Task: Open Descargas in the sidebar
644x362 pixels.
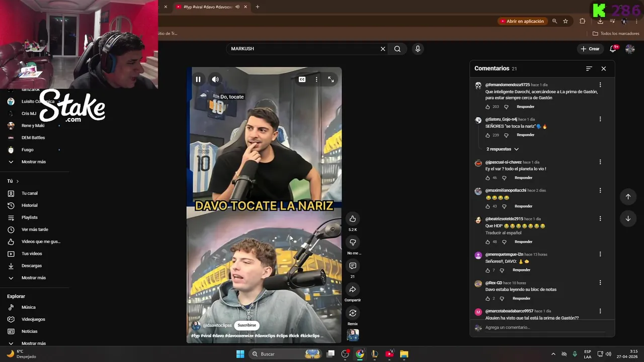Action: (x=32, y=266)
